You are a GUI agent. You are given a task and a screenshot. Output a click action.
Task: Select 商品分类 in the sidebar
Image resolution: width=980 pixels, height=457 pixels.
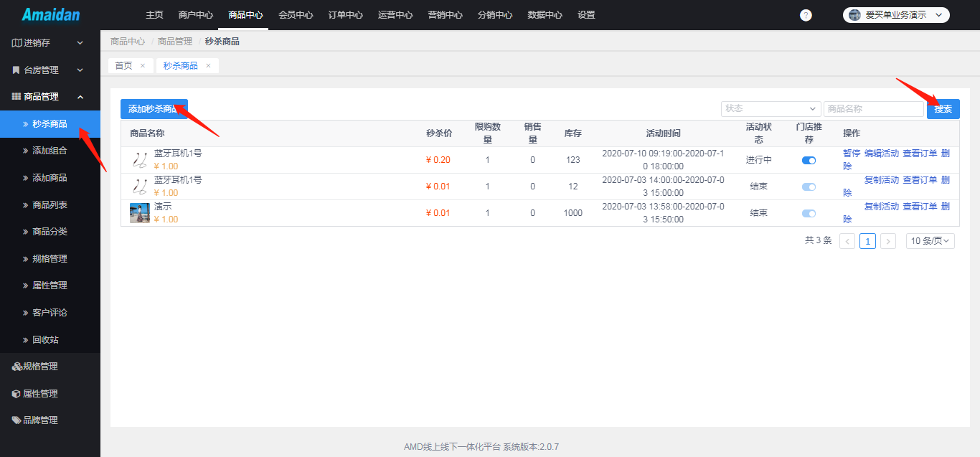(50, 232)
